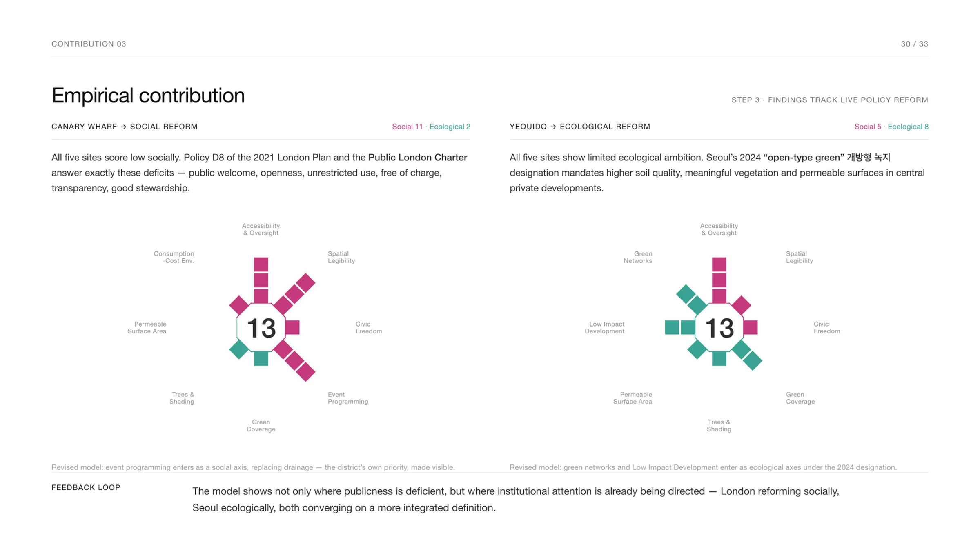Click the Step 3 findings track subtitle
The image size is (980, 551).
click(830, 100)
